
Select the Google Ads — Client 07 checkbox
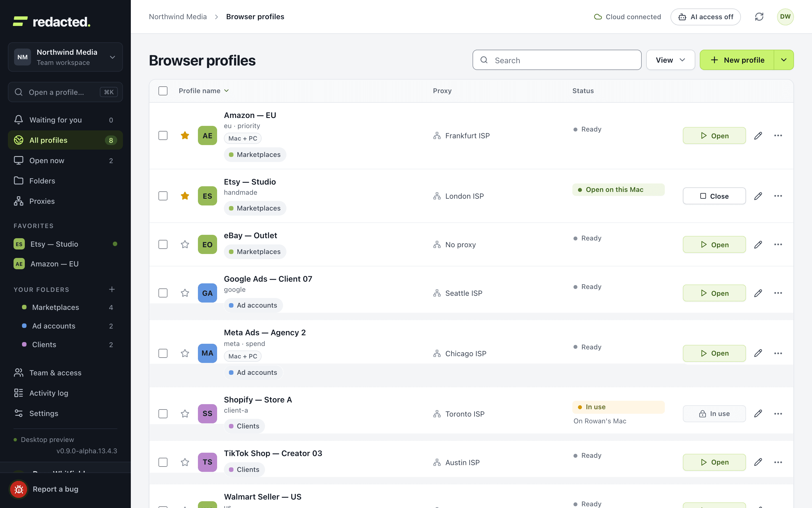pos(163,293)
